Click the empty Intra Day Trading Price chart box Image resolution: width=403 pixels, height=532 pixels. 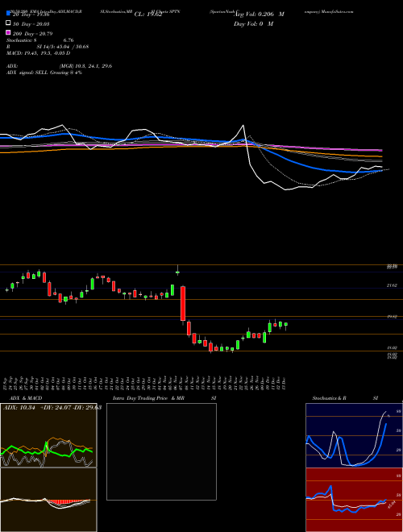(x=161, y=451)
